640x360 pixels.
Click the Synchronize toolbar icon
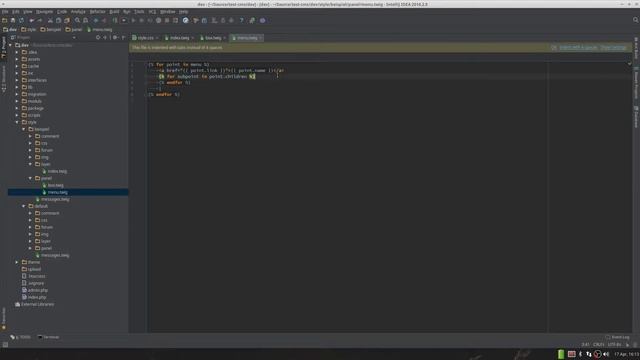pos(21,20)
